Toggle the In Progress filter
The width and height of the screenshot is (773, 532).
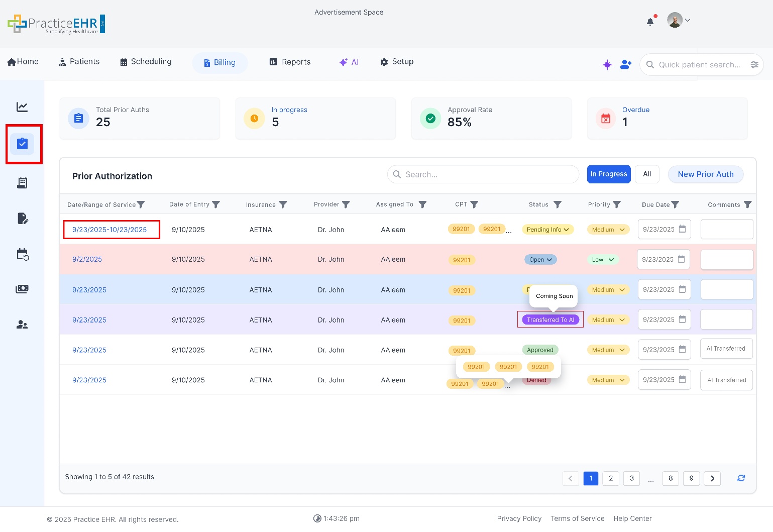pos(609,174)
